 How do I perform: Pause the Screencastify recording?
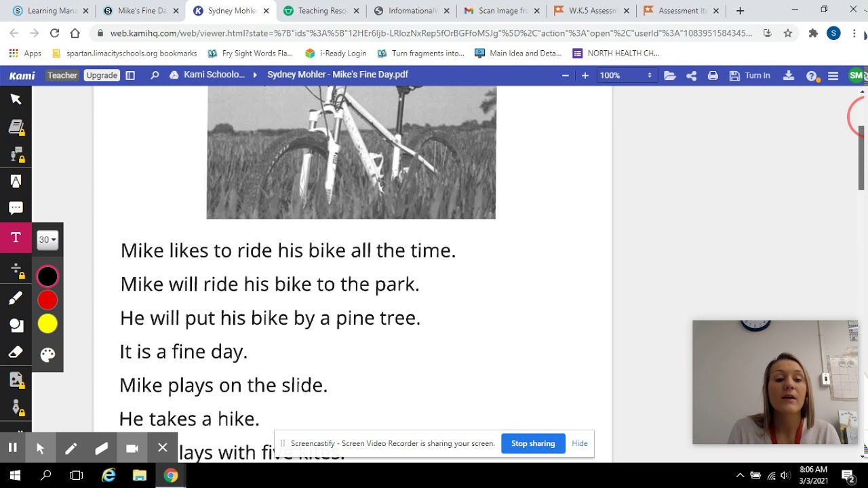click(12, 448)
